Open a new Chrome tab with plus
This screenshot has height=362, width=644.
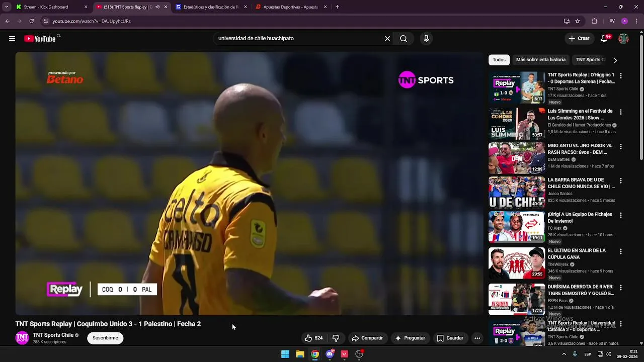337,7
